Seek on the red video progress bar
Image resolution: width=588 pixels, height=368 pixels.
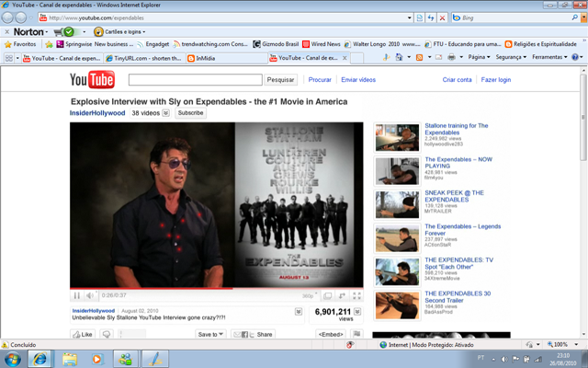click(217, 288)
